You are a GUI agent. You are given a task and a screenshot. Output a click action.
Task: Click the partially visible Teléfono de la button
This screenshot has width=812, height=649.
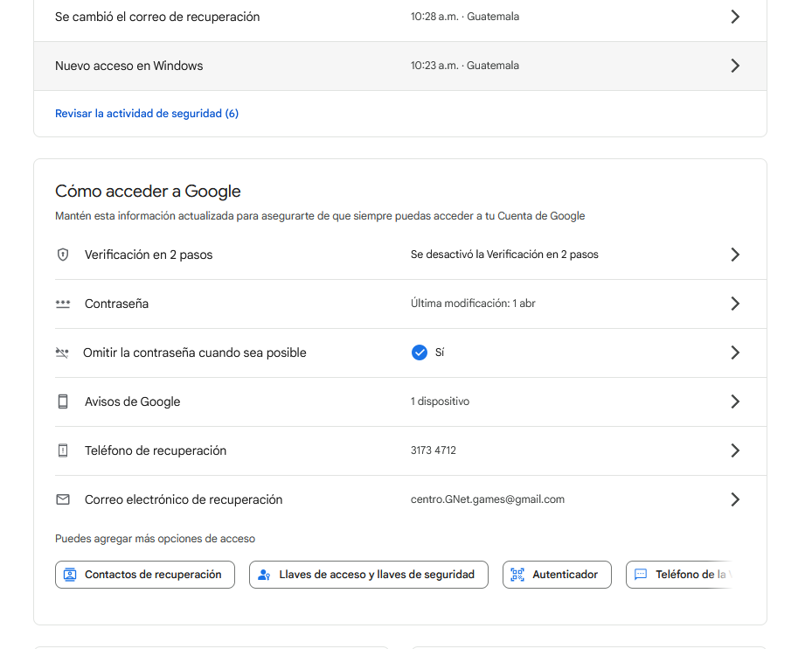coord(682,575)
